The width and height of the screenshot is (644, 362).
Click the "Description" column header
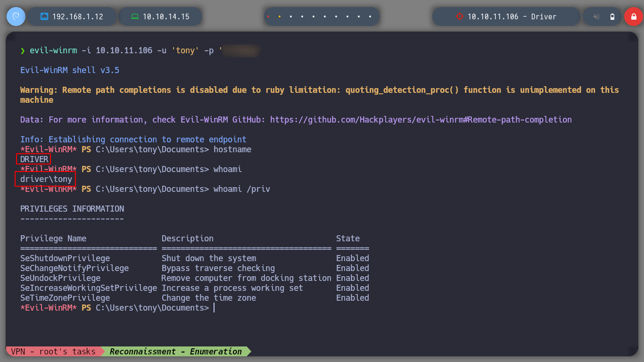pos(188,239)
